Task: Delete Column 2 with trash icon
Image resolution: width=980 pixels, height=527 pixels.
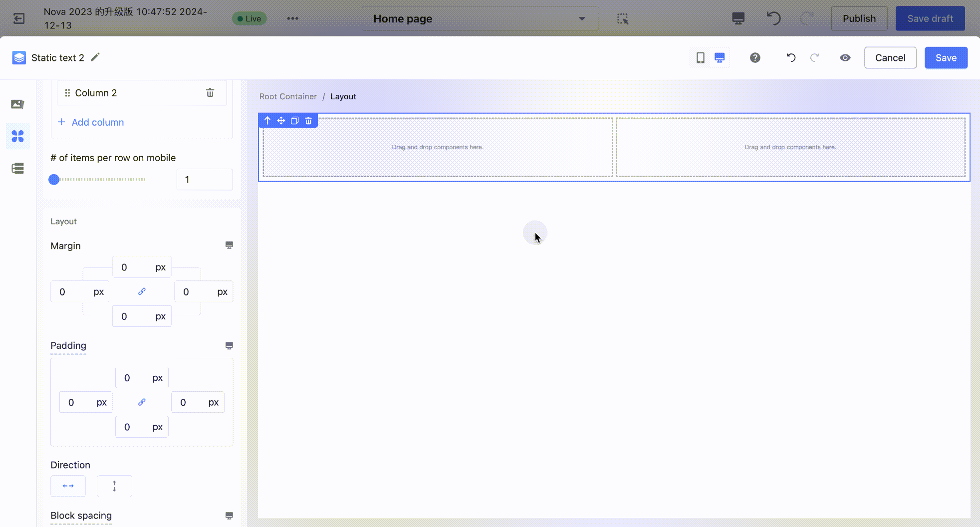Action: (210, 93)
